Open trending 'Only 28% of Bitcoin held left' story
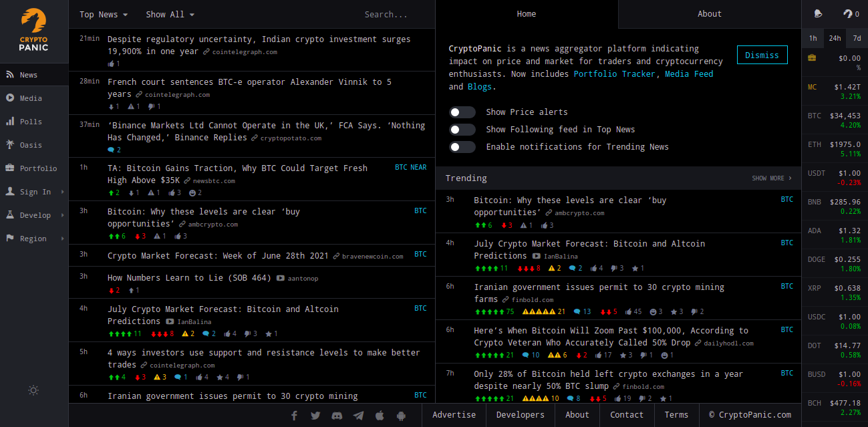868x427 pixels. point(608,380)
